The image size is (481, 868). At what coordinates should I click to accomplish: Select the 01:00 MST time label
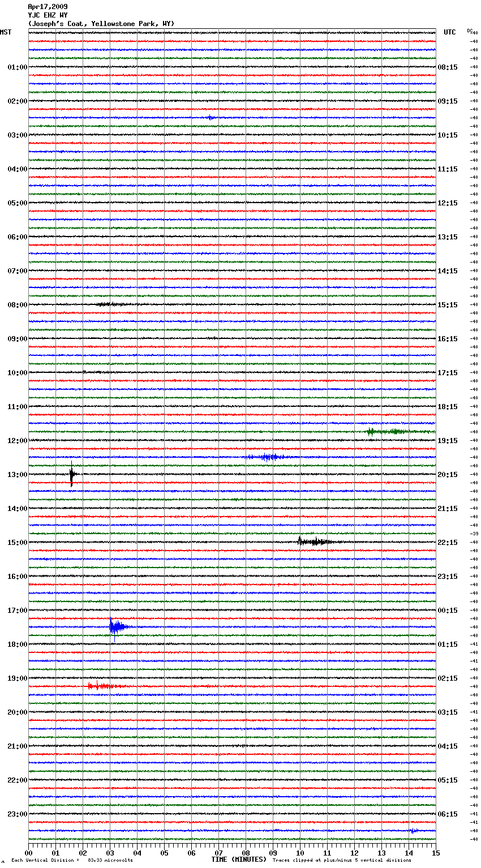[x=18, y=67]
